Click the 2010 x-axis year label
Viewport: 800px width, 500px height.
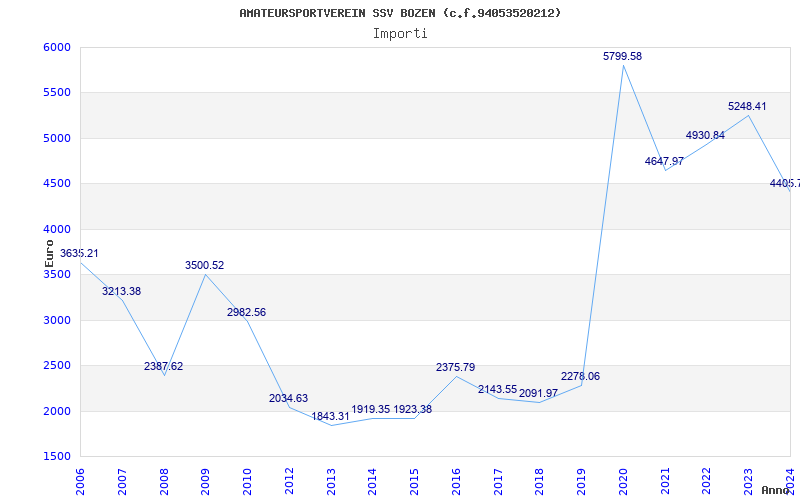(x=247, y=481)
